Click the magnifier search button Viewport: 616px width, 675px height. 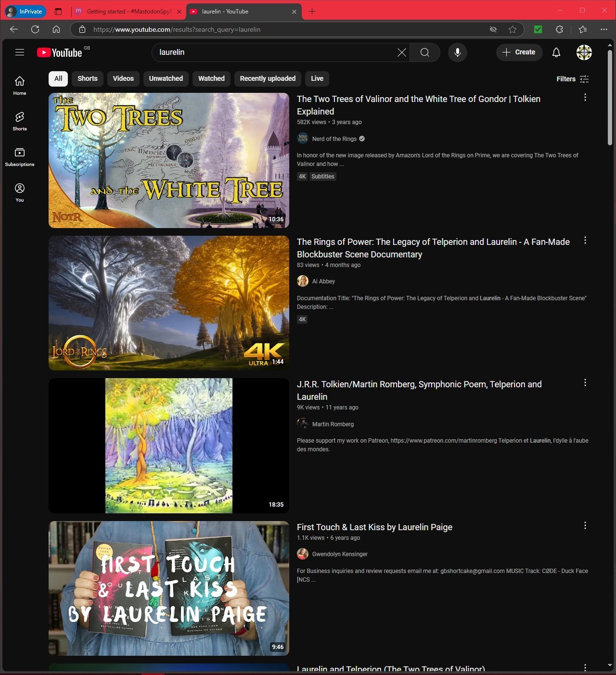tap(425, 52)
